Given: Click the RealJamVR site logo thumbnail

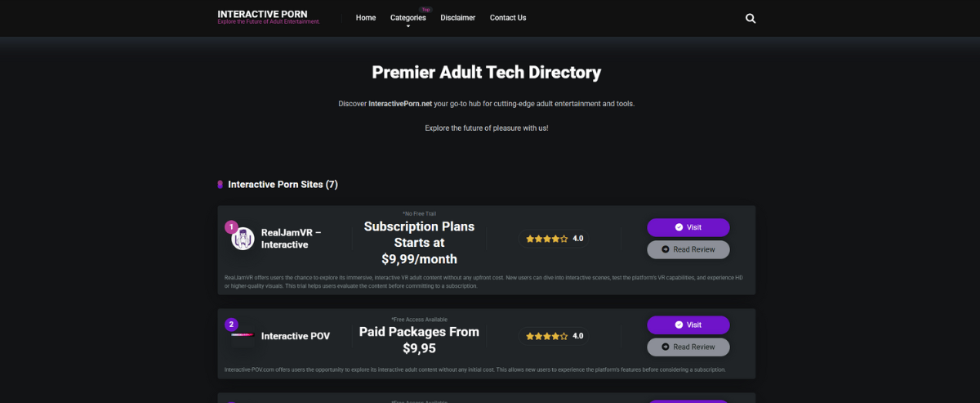Looking at the screenshot, I should (243, 239).
